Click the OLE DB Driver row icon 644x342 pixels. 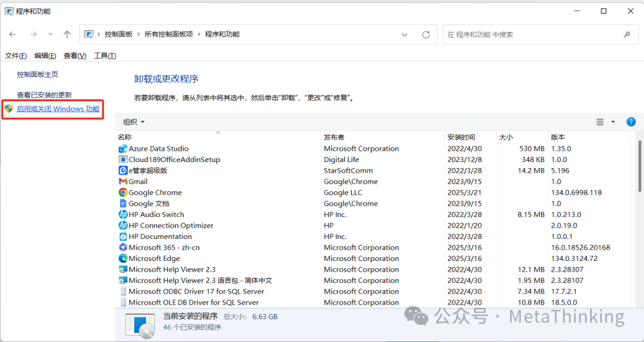[123, 303]
